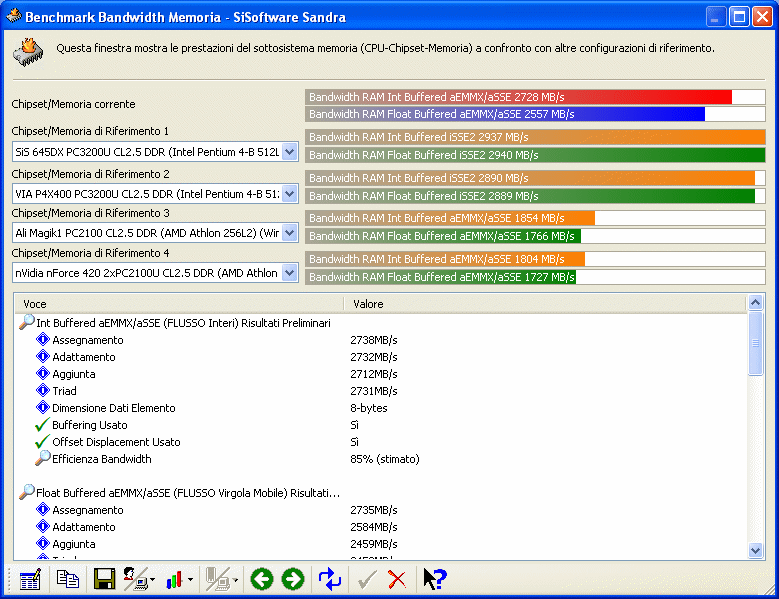779x599 pixels.
Task: Click the context help cursor icon
Action: point(435,579)
